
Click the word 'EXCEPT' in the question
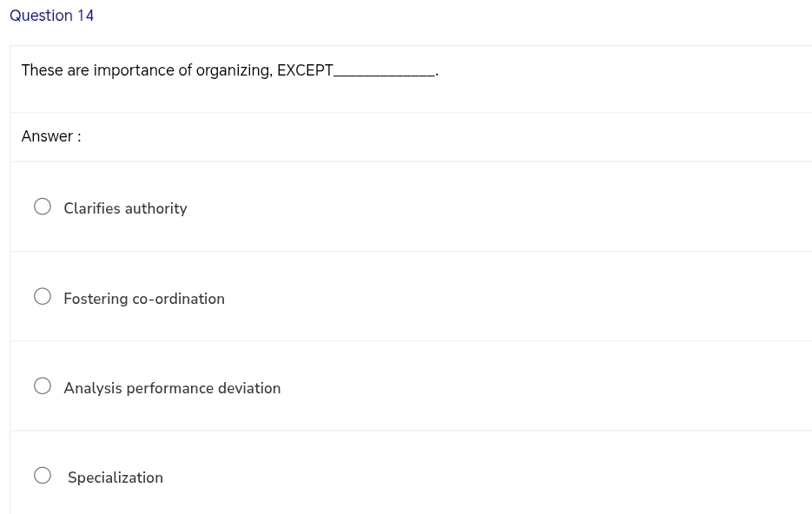[306, 70]
